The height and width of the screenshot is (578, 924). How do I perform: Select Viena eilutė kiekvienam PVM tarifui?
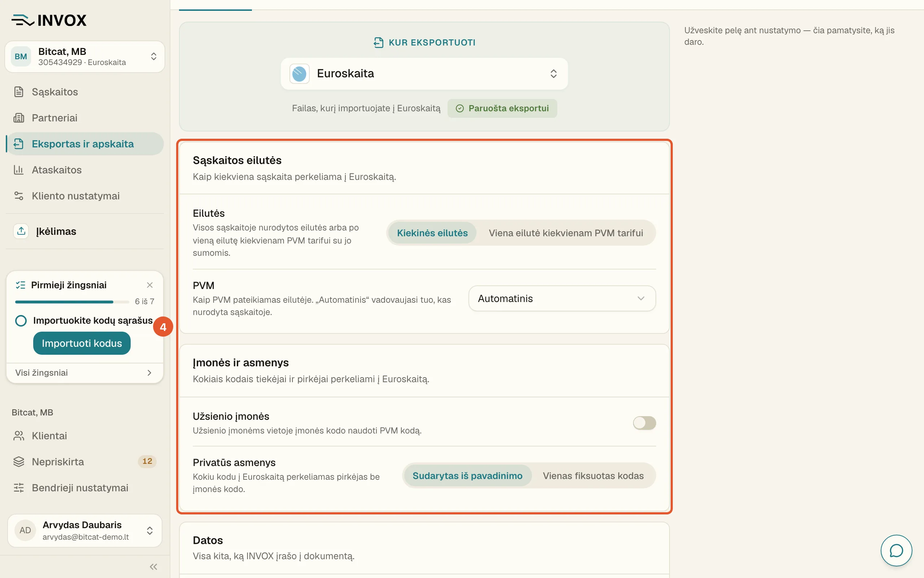pos(566,233)
